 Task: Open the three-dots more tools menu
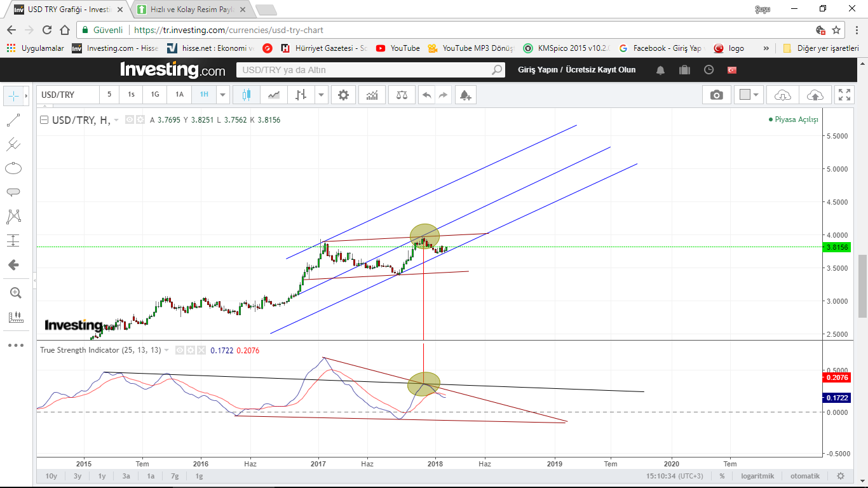tap(15, 345)
